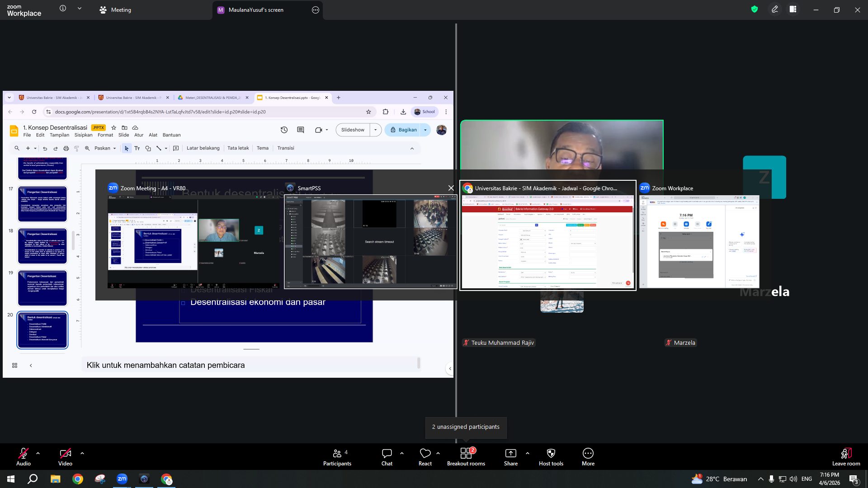The width and height of the screenshot is (868, 488).
Task: Expand the React options arrow
Action: pos(438,453)
